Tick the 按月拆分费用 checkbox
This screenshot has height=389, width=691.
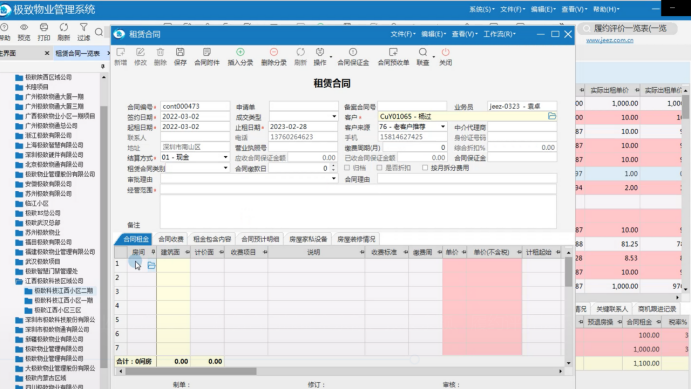coord(425,168)
